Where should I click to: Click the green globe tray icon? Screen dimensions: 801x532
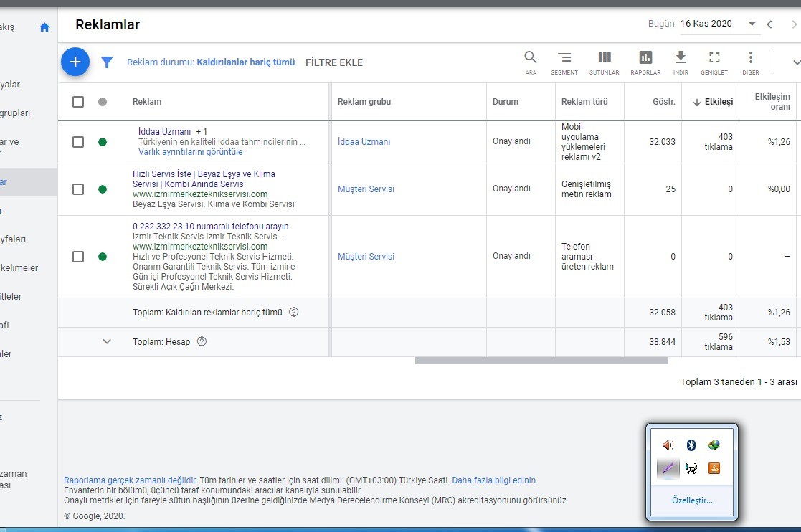[x=714, y=445]
